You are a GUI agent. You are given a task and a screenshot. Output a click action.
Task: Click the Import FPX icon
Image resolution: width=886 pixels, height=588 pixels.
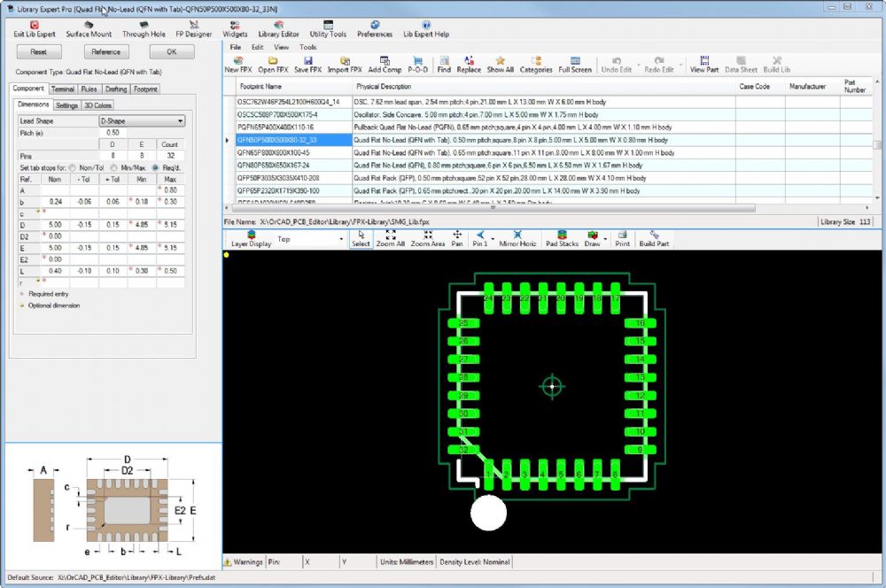[x=345, y=60]
